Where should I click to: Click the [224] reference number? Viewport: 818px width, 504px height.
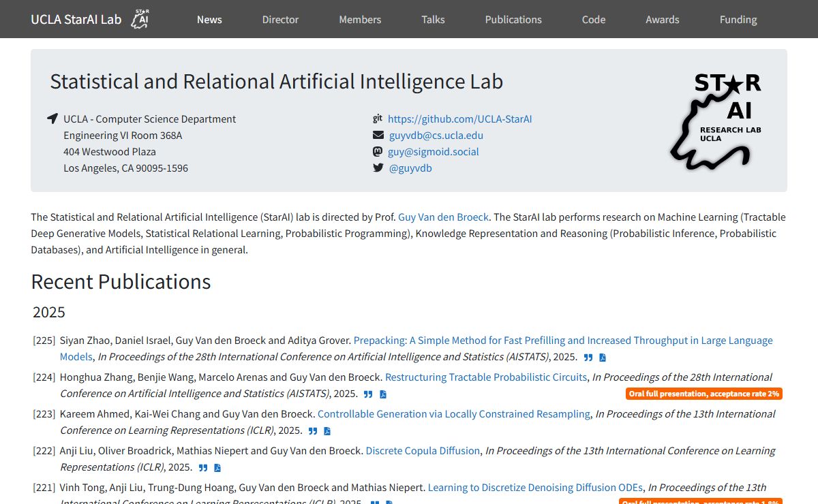click(44, 377)
